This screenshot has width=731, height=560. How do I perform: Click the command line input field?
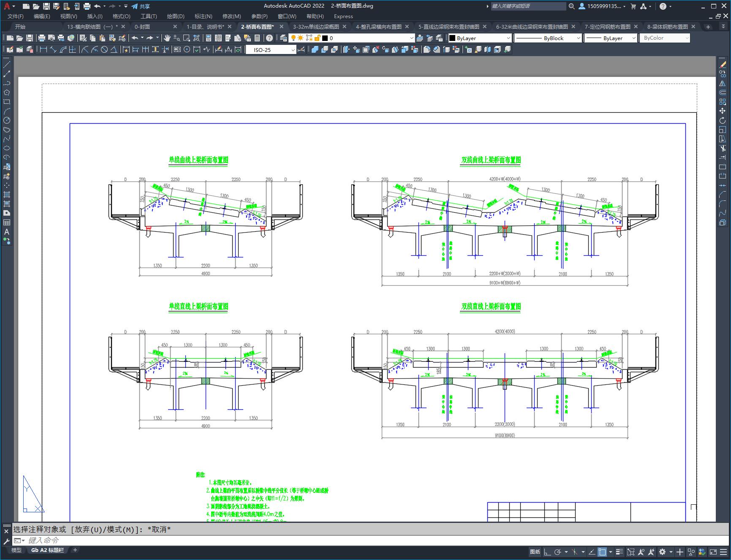pyautogui.click(x=372, y=540)
